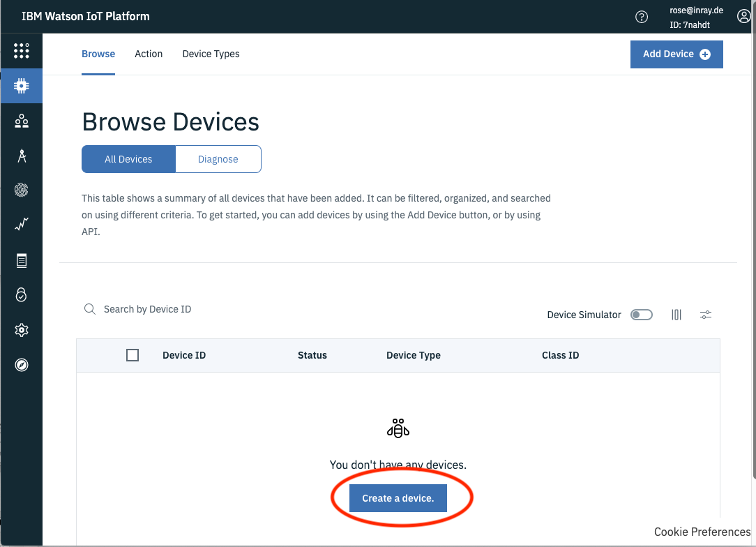Image resolution: width=756 pixels, height=547 pixels.
Task: Click the search magnifier icon
Action: (89, 308)
